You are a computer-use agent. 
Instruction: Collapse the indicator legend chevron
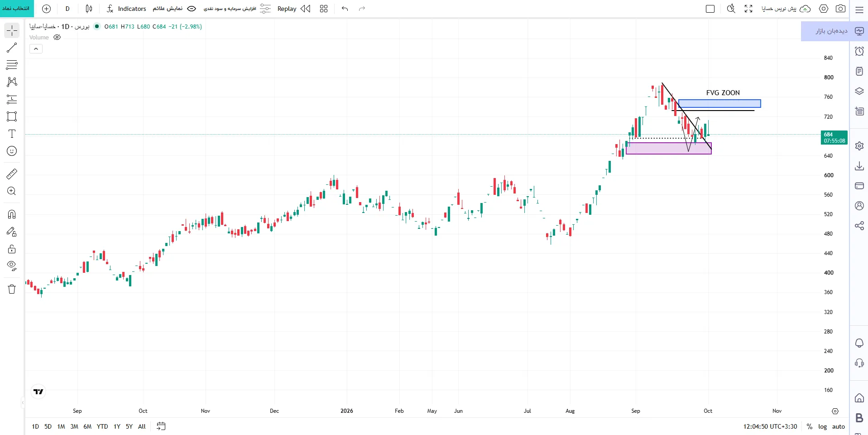click(x=36, y=49)
